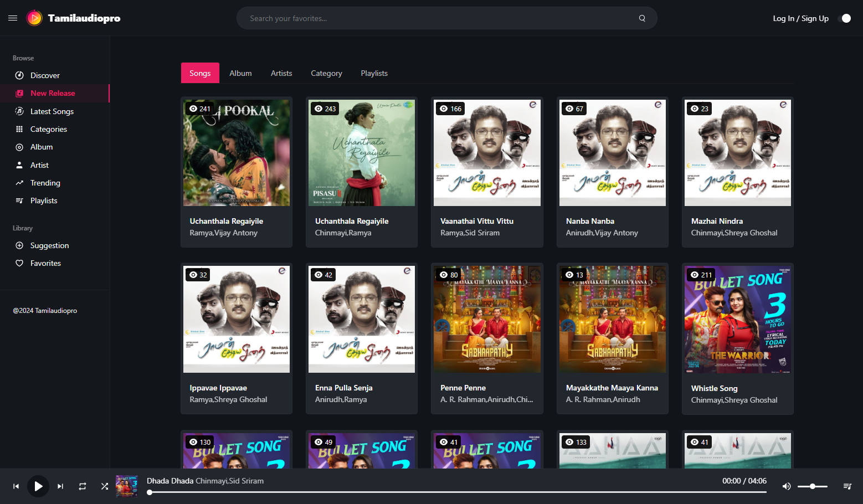Click Ippavae Ippavae title text

tap(218, 388)
